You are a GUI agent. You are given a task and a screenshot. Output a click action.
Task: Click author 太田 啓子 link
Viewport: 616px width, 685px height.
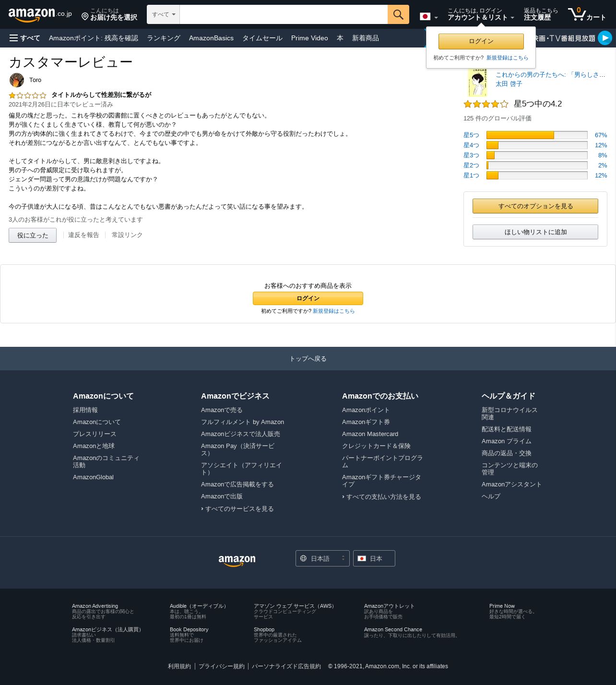point(509,84)
